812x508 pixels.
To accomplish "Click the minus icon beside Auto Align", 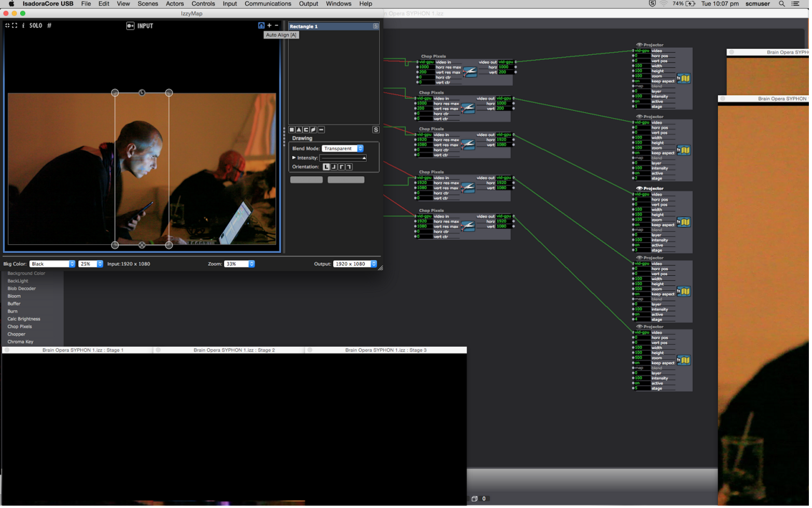I will [276, 25].
